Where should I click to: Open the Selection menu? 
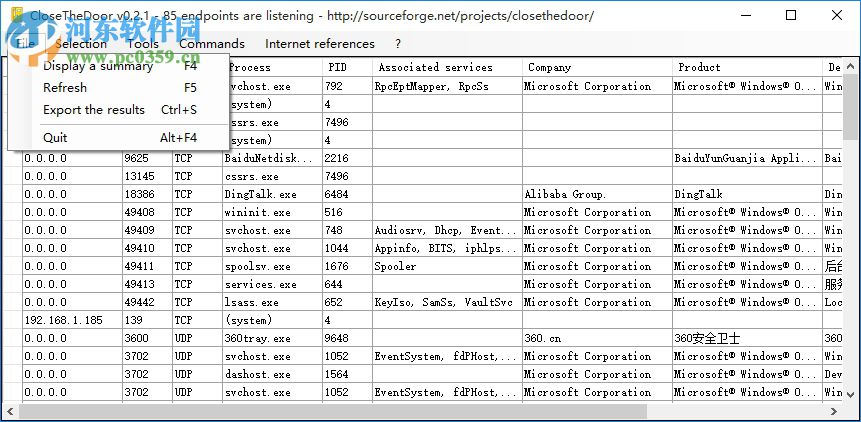click(x=81, y=44)
